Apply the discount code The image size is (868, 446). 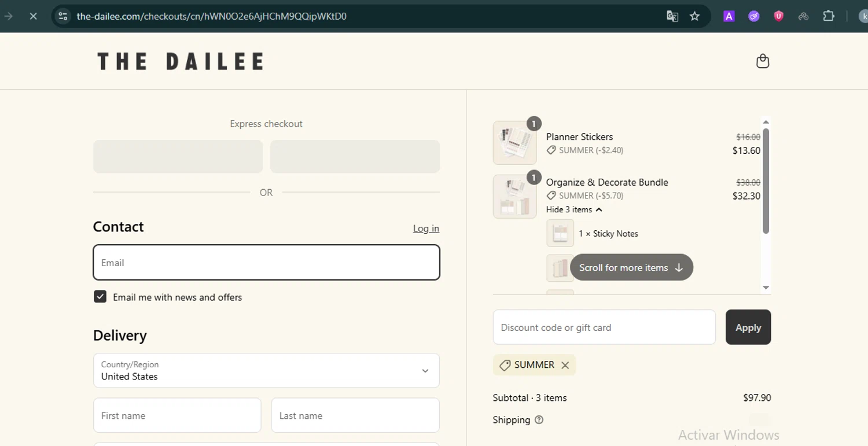[x=748, y=327]
